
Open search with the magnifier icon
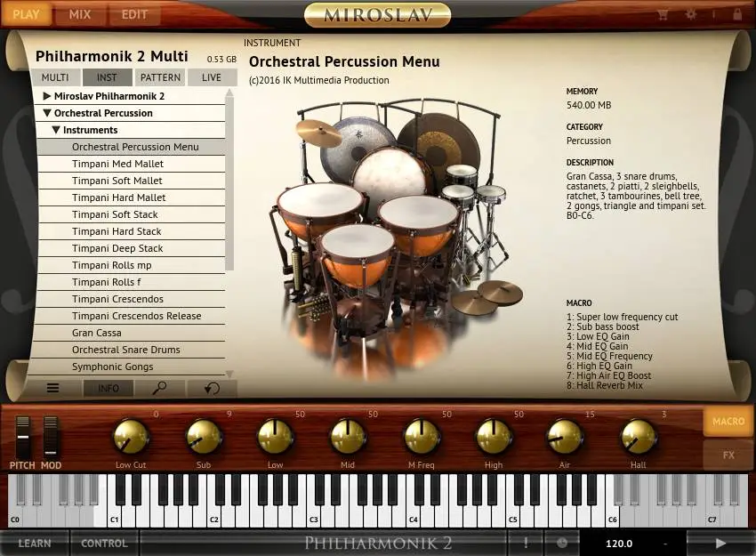click(x=159, y=388)
